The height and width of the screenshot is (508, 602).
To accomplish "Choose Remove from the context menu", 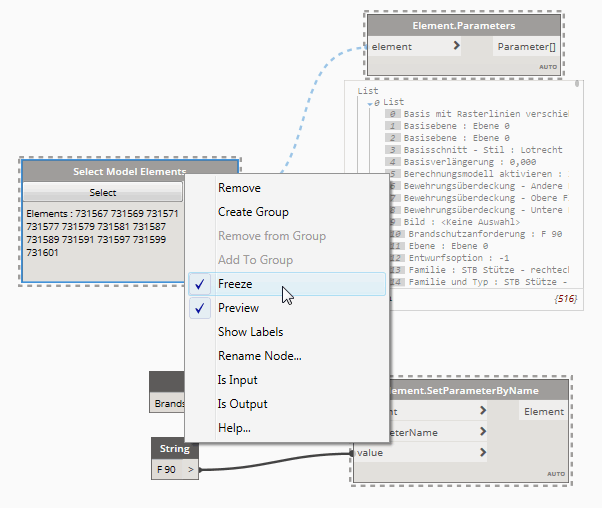I will click(239, 188).
